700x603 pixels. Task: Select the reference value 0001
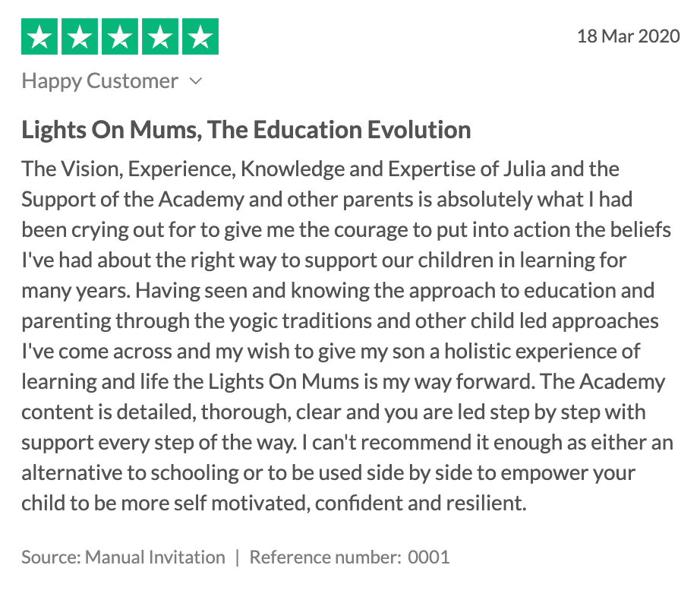pyautogui.click(x=429, y=557)
